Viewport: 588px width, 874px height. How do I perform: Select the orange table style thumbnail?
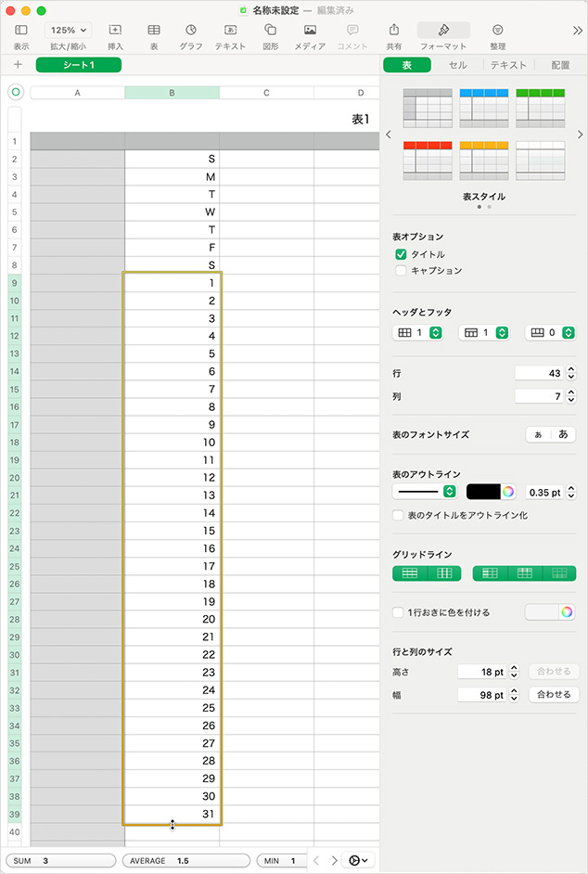coord(484,161)
